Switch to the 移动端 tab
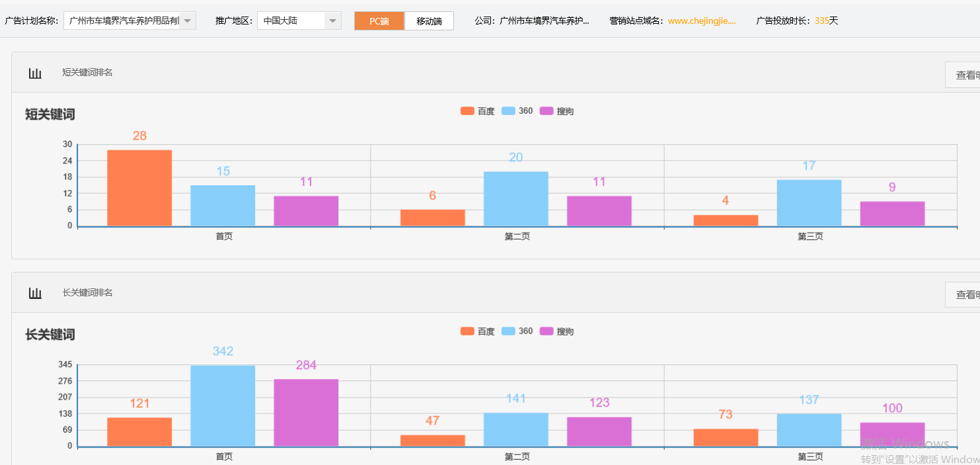The height and width of the screenshot is (465, 980). click(x=429, y=21)
